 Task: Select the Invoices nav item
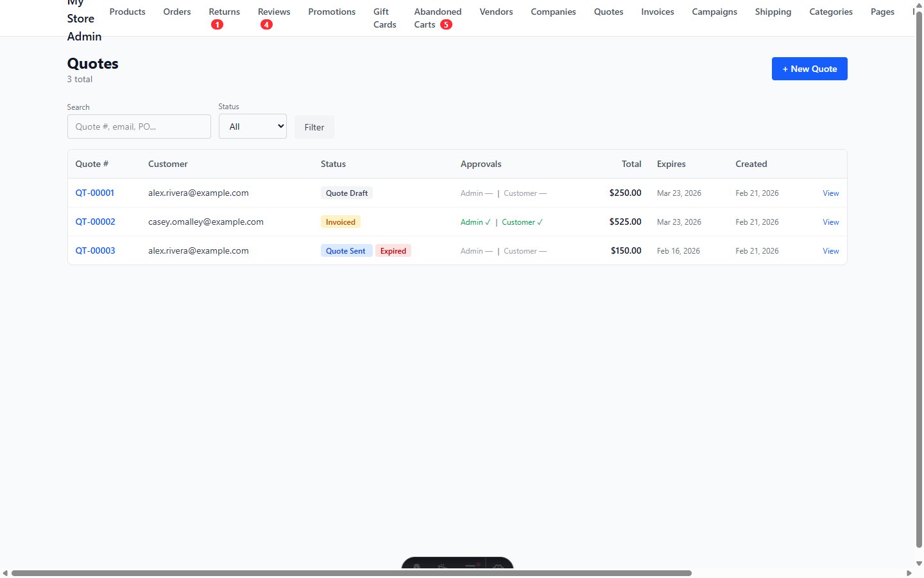coord(657,12)
